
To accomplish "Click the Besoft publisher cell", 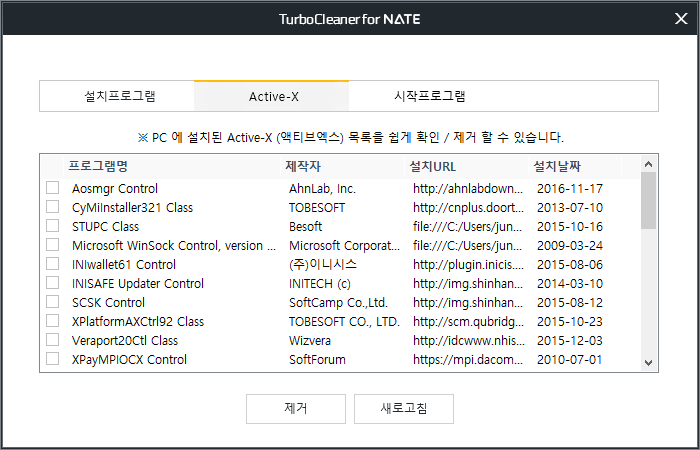I will 305,227.
